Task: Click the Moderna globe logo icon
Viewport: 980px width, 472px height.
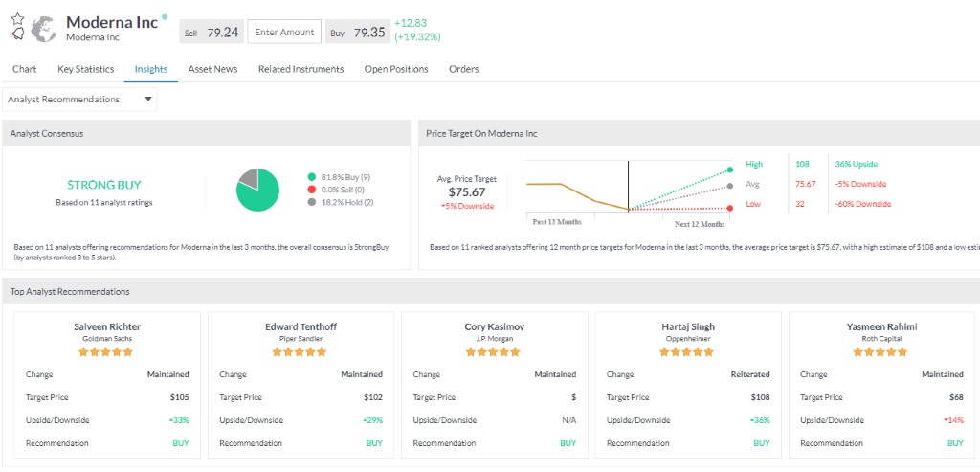Action: coord(44,30)
